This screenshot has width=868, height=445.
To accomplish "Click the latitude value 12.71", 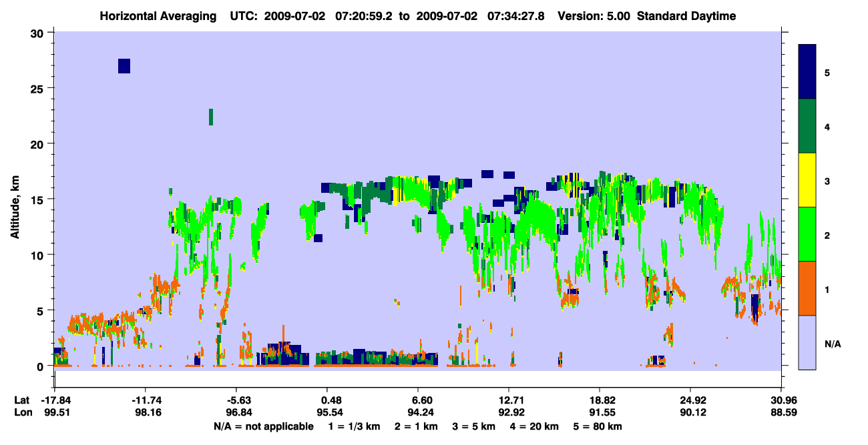I will click(509, 400).
